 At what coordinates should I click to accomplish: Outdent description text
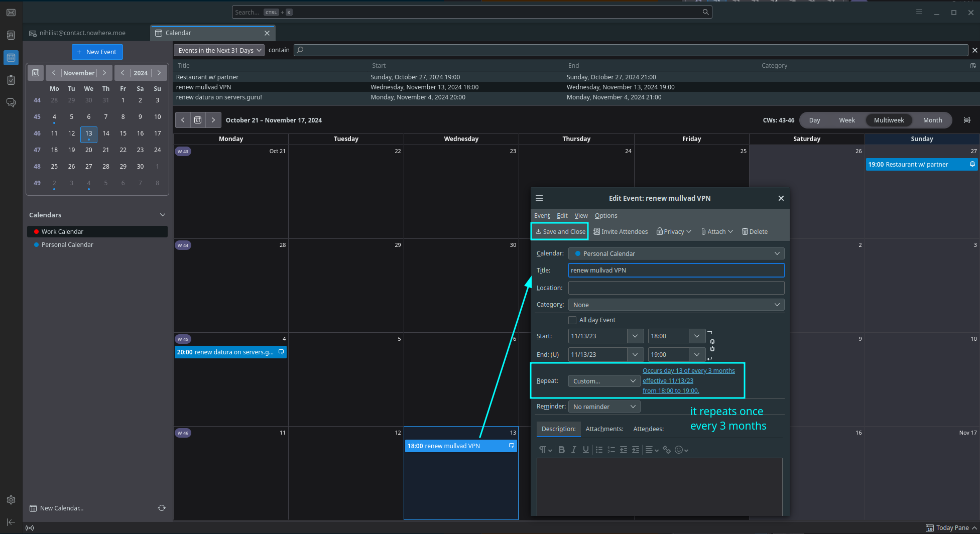[624, 450]
